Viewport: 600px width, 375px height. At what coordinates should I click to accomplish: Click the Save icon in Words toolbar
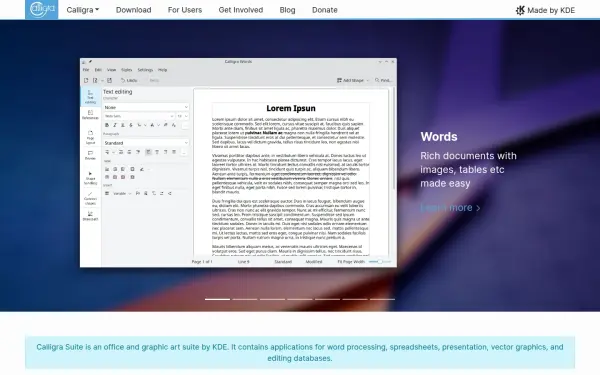109,80
